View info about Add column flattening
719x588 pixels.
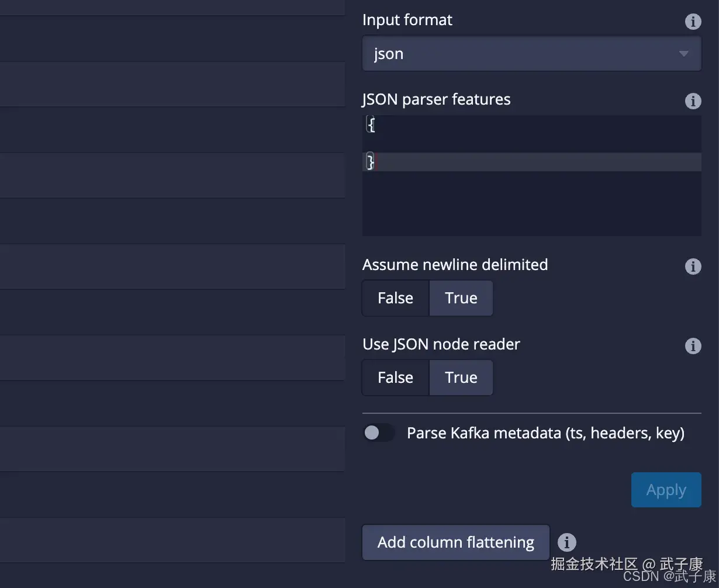(x=566, y=542)
